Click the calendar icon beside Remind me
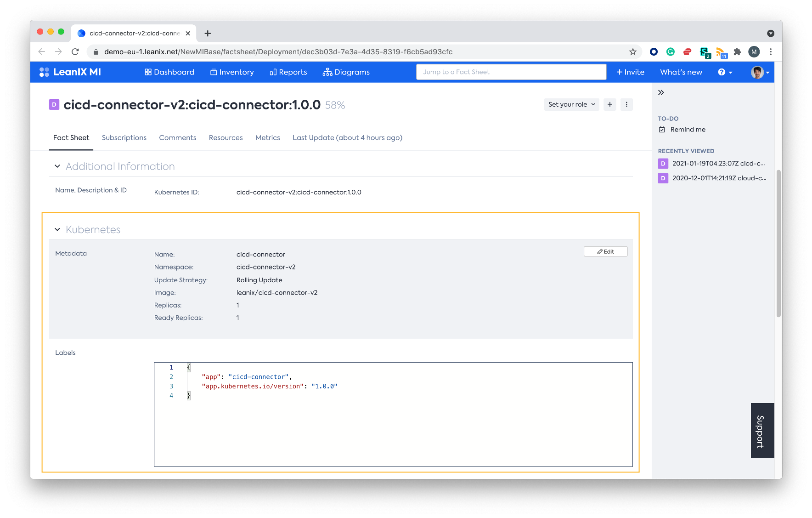This screenshot has width=812, height=518. pyautogui.click(x=662, y=130)
